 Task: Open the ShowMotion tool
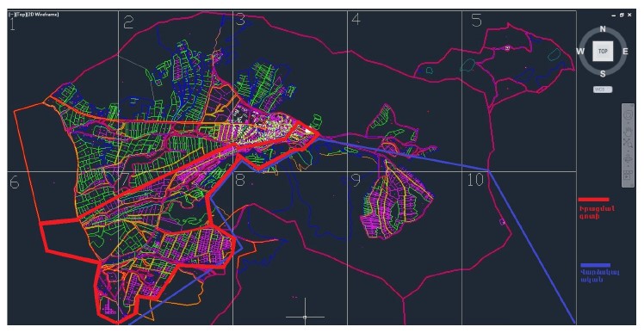tap(629, 175)
